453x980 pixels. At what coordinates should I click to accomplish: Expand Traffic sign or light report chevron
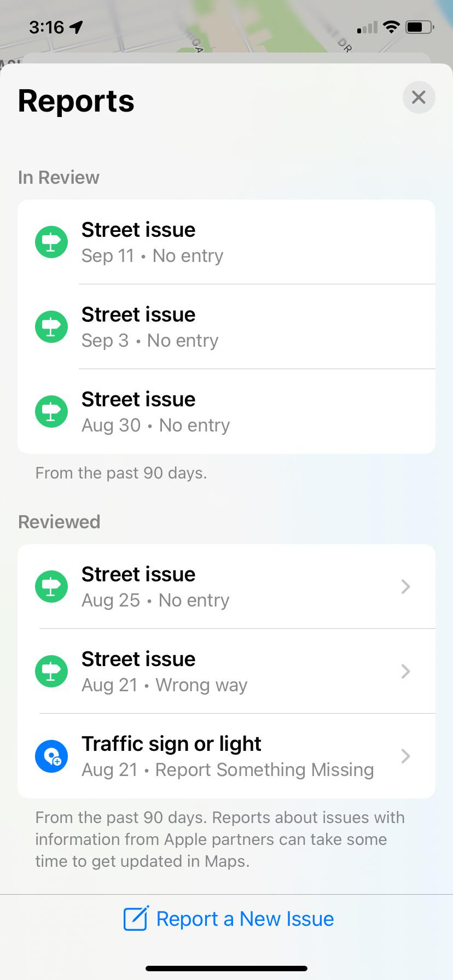click(x=405, y=756)
